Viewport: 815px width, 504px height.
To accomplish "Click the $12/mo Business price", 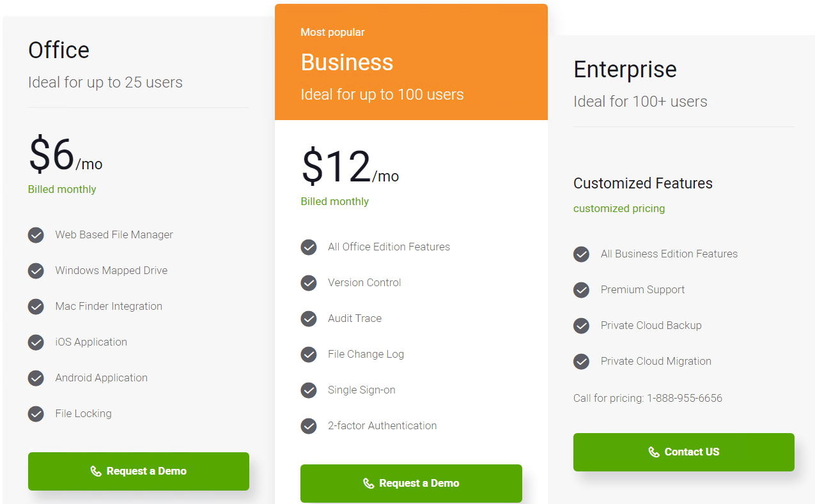I will click(350, 167).
